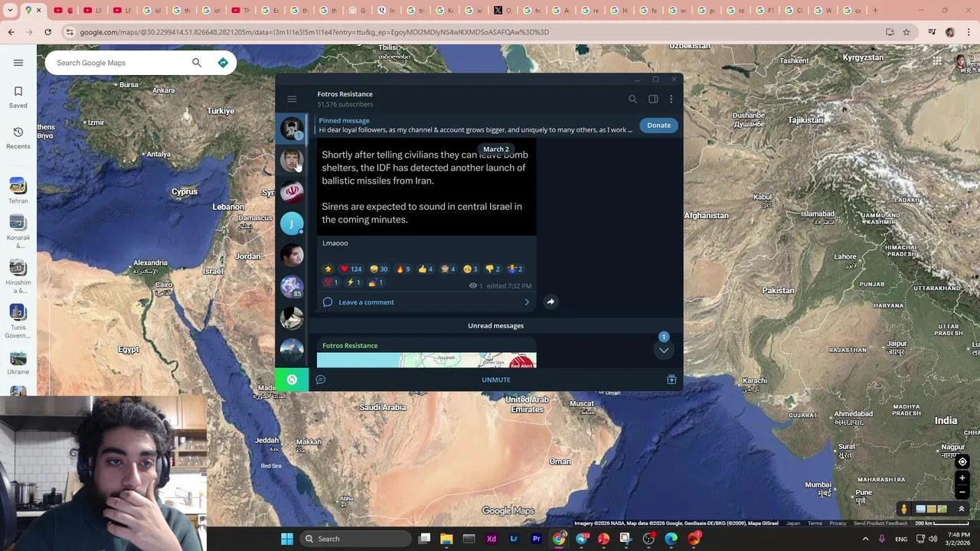Expand comments using the chevron arrow

point(527,302)
